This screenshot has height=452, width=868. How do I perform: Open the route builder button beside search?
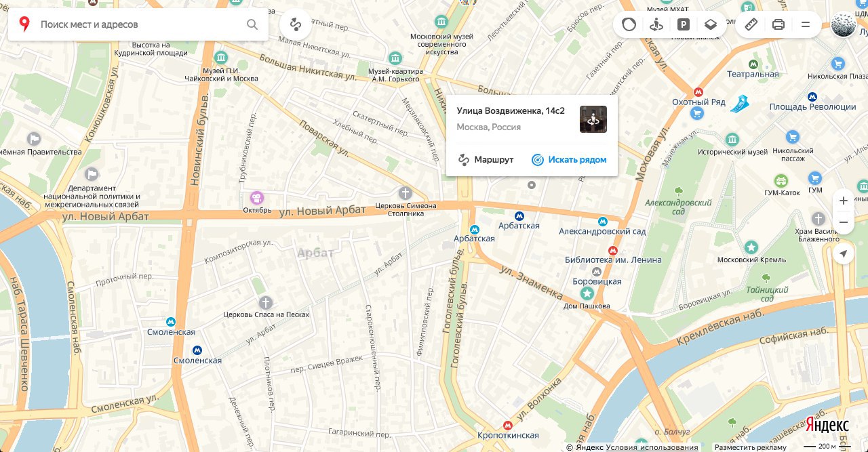[295, 25]
